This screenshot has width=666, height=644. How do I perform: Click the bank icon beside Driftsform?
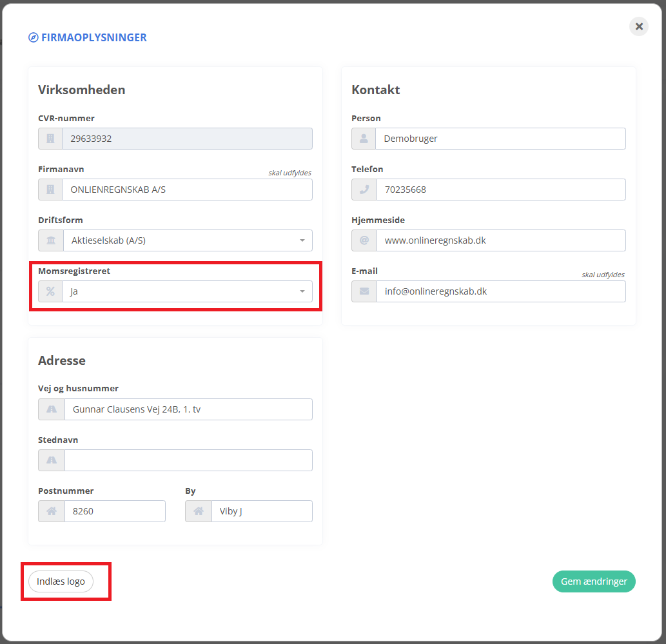(x=50, y=240)
